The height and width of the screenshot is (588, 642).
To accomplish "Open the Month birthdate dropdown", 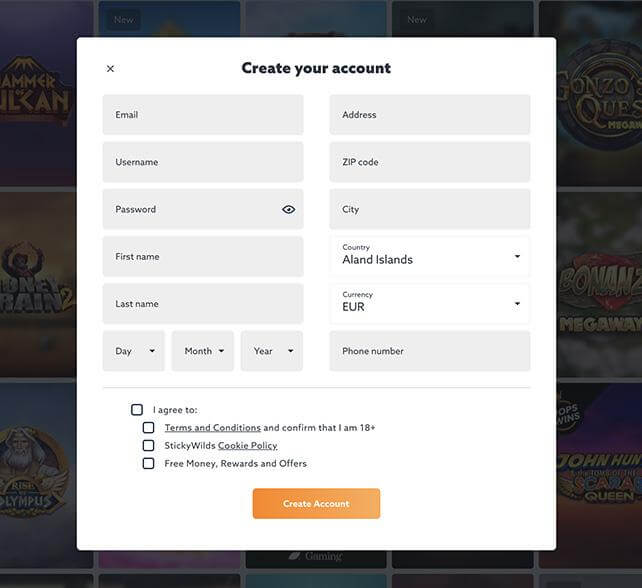I will pos(203,351).
